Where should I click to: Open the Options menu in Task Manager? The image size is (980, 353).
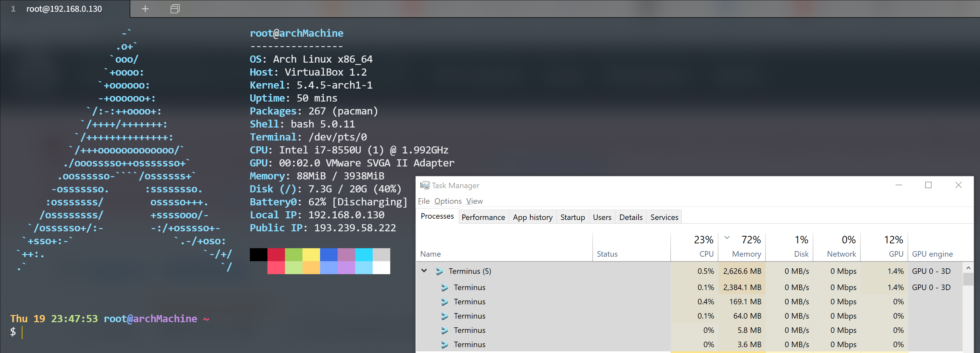coord(448,201)
